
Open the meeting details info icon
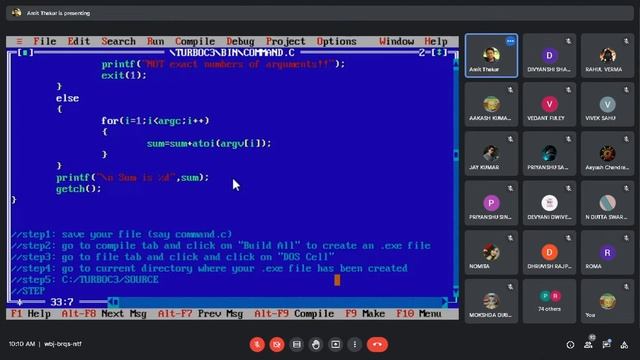coord(570,345)
